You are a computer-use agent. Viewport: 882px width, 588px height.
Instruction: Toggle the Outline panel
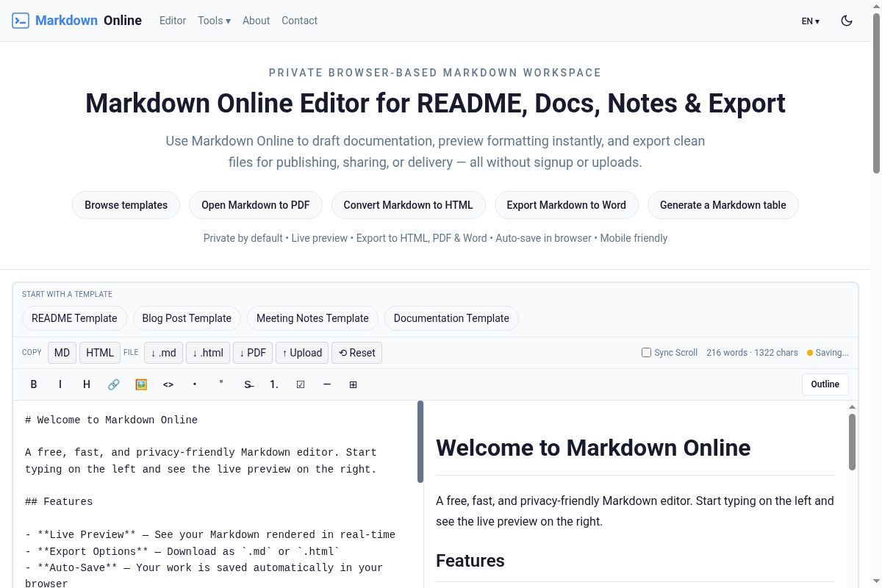tap(825, 384)
